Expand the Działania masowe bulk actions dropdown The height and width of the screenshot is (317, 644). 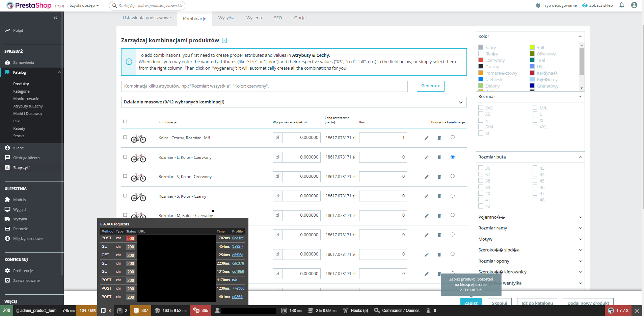click(x=294, y=102)
